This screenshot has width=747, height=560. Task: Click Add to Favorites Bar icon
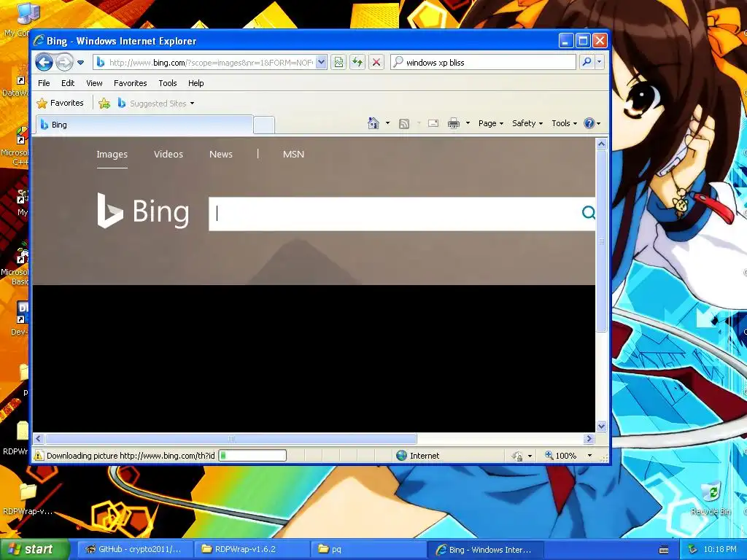point(104,103)
